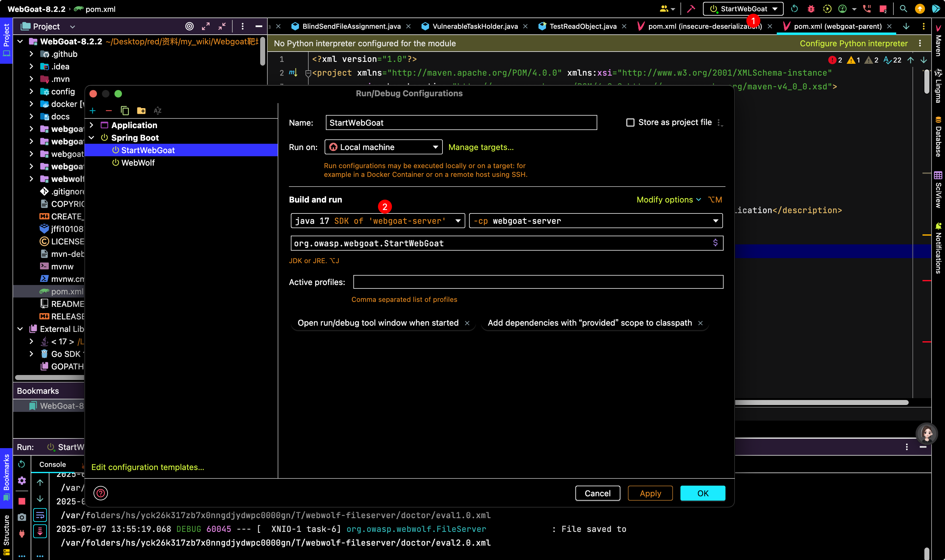Click the Apply button
The image size is (945, 560).
pos(650,493)
